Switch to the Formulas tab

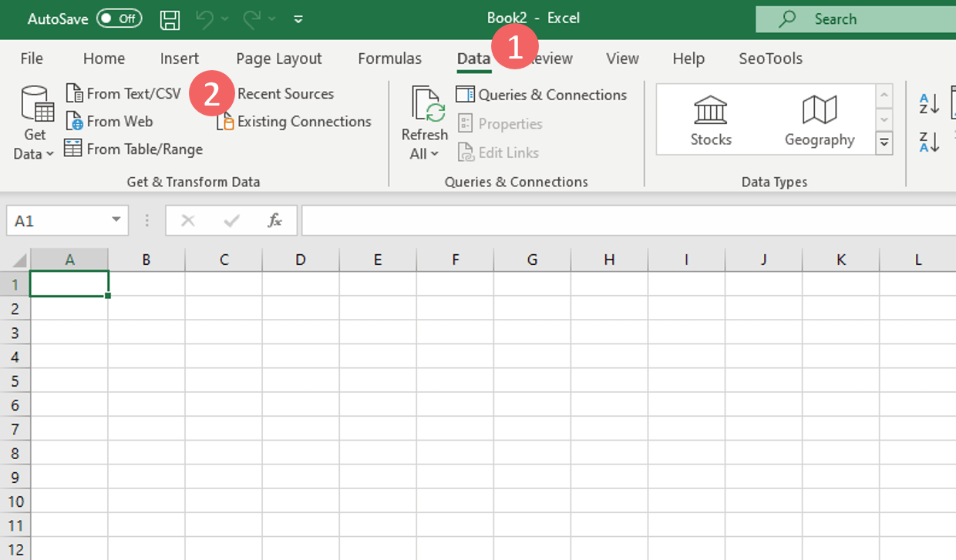coord(389,59)
